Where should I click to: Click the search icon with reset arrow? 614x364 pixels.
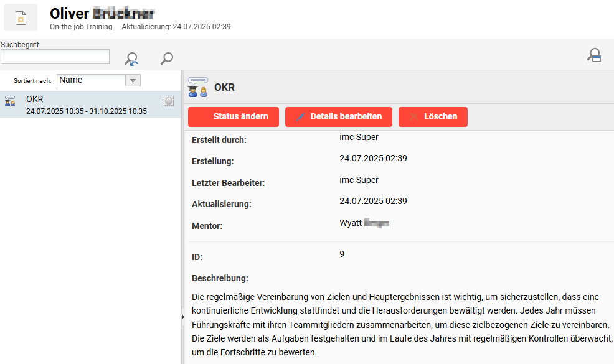132,58
